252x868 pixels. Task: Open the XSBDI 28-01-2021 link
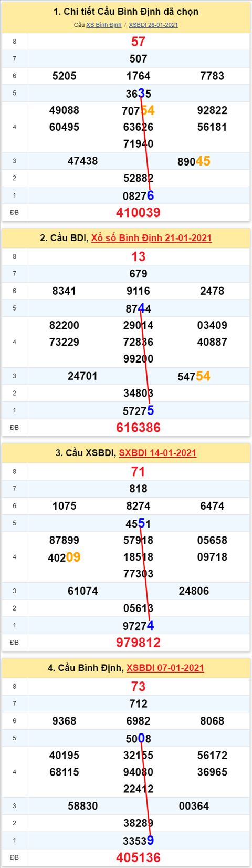tap(153, 25)
